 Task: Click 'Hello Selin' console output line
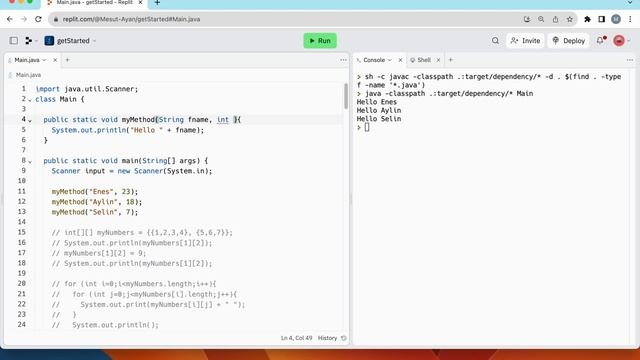click(379, 119)
